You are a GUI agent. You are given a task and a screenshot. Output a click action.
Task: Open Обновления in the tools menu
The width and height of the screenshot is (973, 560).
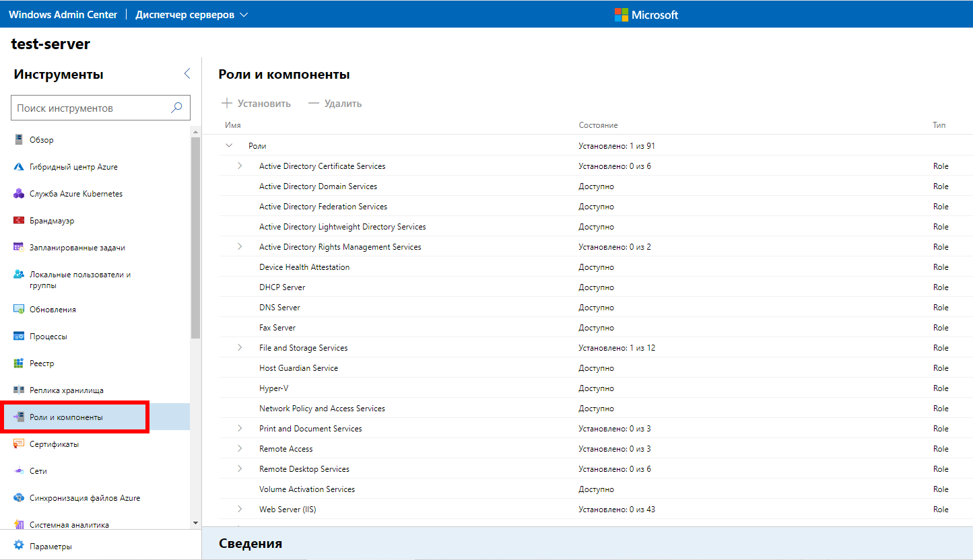coord(53,310)
